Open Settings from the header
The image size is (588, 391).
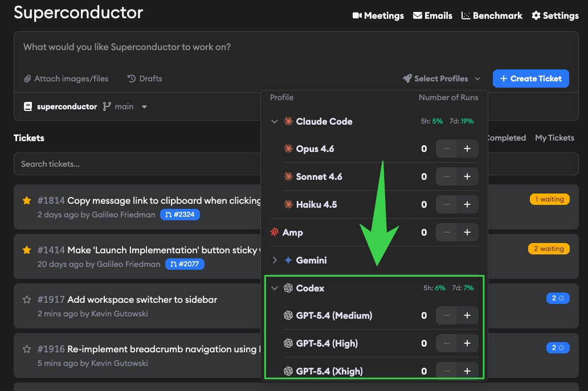pos(555,16)
